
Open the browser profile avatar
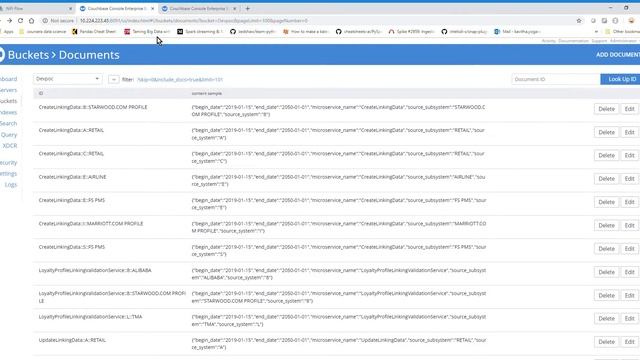point(631,20)
